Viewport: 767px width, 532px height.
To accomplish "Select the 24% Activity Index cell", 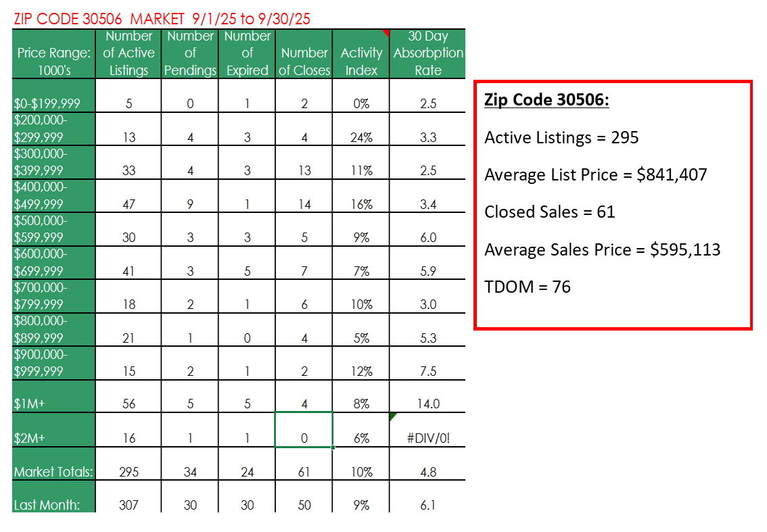I will tap(361, 137).
